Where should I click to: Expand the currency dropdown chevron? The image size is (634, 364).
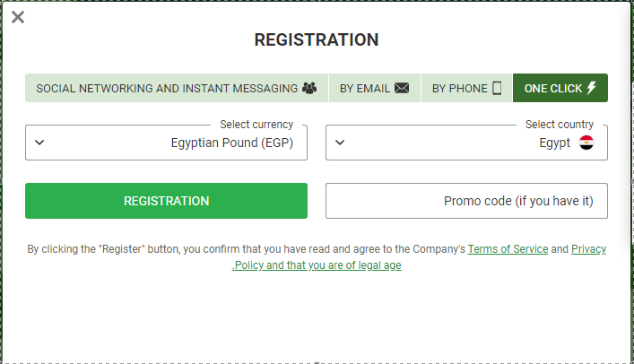tap(39, 142)
